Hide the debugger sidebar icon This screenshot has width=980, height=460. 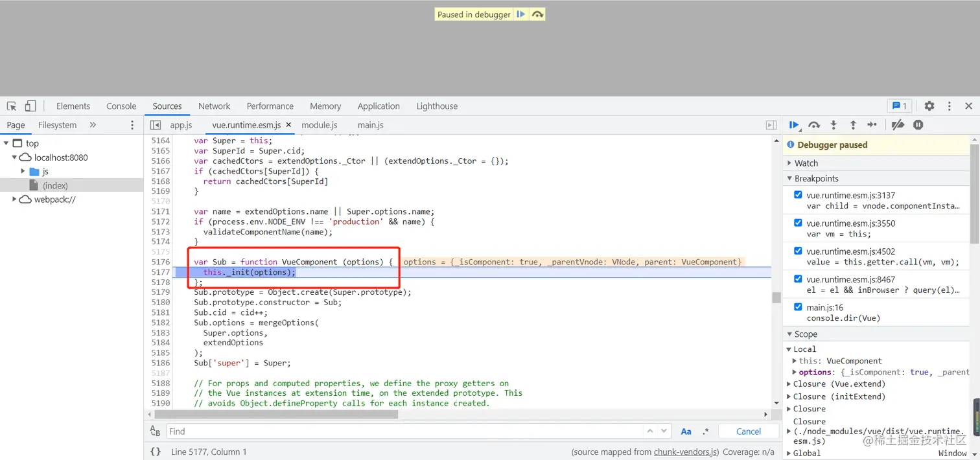pos(771,125)
